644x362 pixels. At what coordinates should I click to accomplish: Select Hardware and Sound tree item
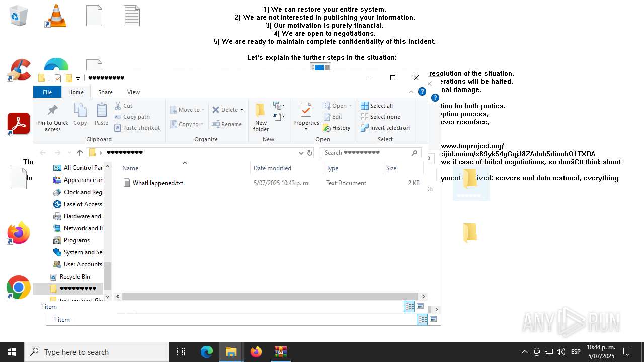78,216
